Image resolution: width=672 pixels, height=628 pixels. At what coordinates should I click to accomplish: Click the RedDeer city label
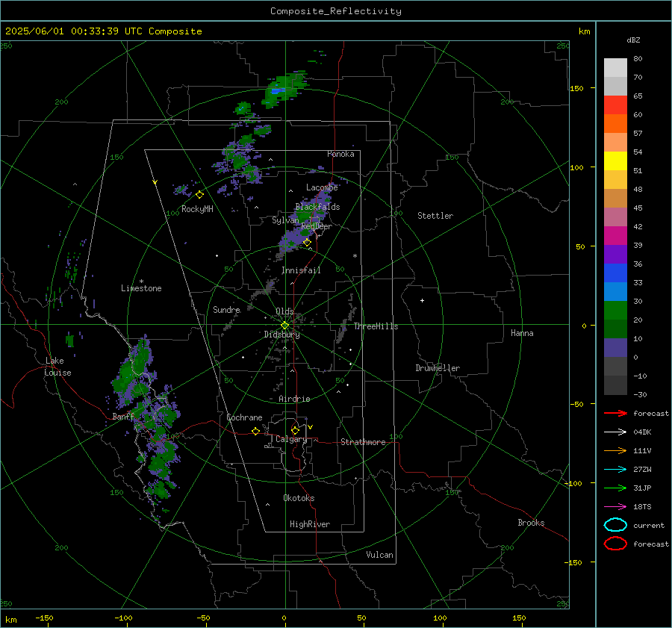click(x=317, y=226)
